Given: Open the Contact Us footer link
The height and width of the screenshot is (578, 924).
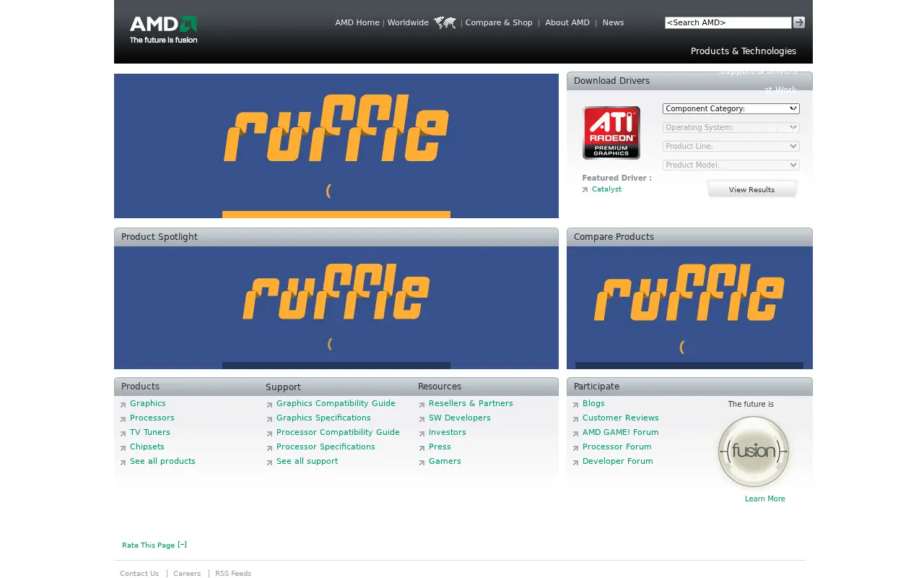Looking at the screenshot, I should [139, 574].
